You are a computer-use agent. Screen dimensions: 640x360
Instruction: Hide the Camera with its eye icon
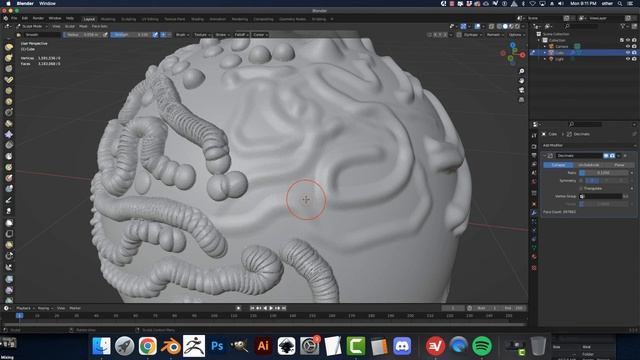click(628, 47)
